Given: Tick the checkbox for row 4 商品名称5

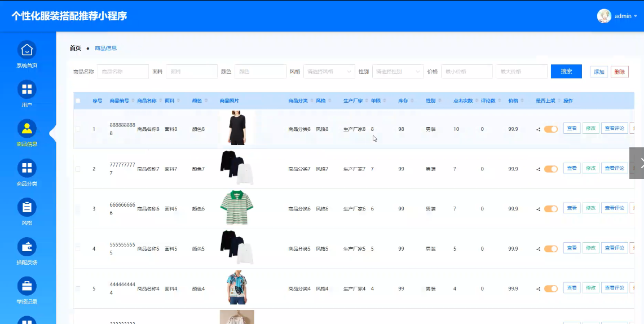Looking at the screenshot, I should [78, 249].
